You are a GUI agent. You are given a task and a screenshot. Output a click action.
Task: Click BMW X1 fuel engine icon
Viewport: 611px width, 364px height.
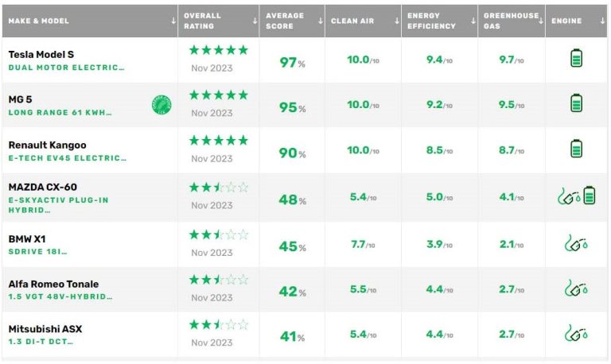576,242
